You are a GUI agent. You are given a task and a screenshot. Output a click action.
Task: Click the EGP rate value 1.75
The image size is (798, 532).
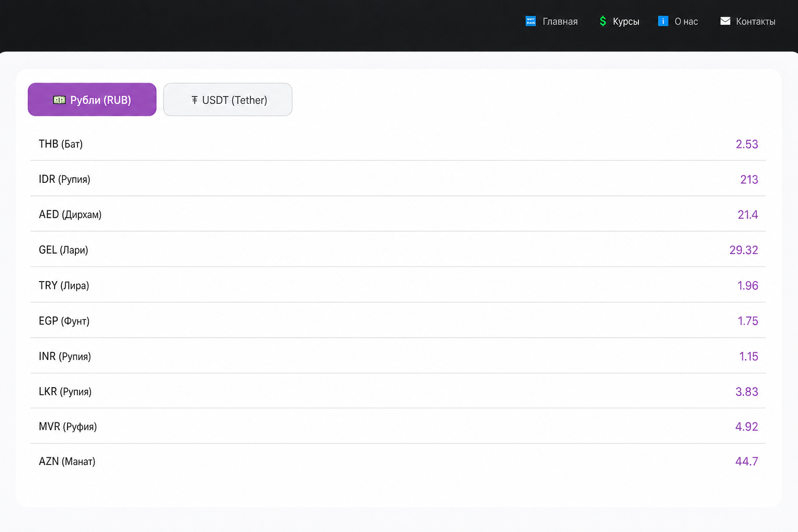click(x=748, y=321)
